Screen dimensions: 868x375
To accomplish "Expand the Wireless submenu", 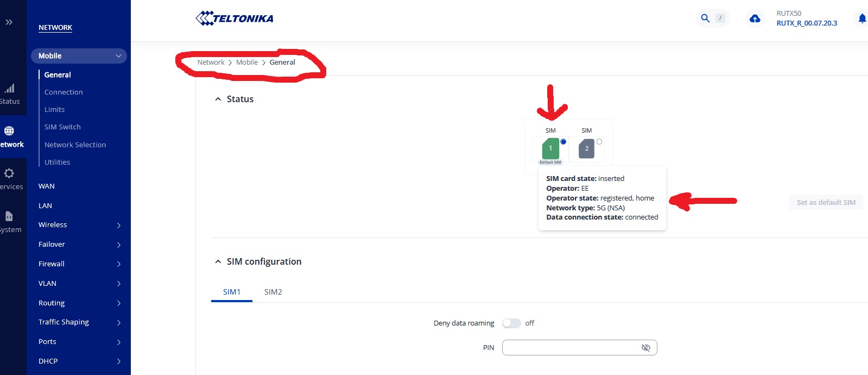I will pos(118,225).
